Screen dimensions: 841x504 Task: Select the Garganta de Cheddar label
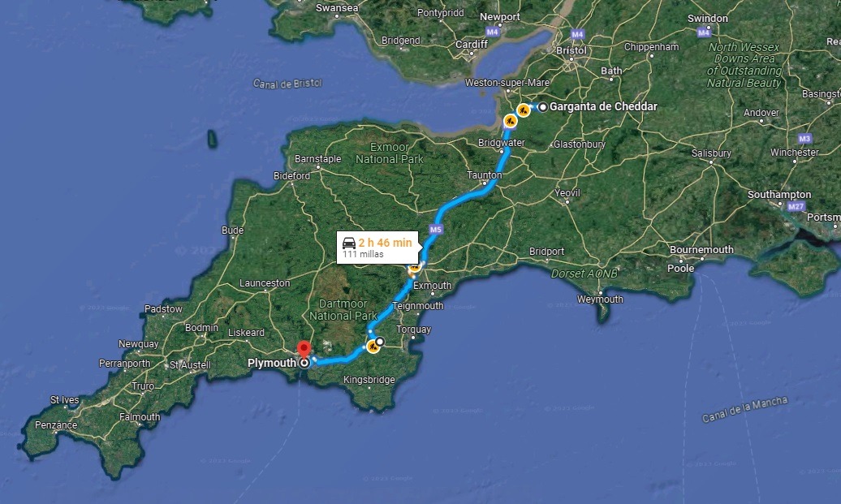(603, 106)
